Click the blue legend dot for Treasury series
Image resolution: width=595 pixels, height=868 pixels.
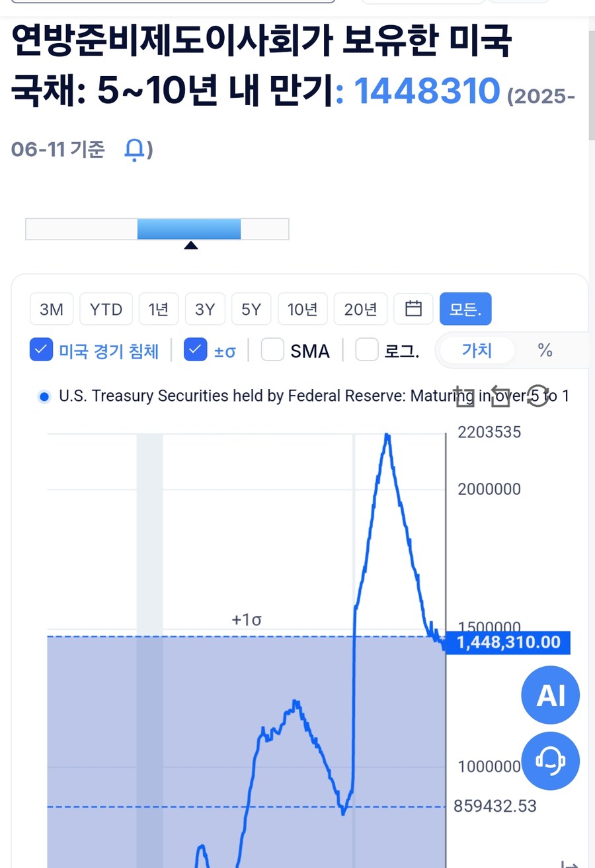click(44, 397)
